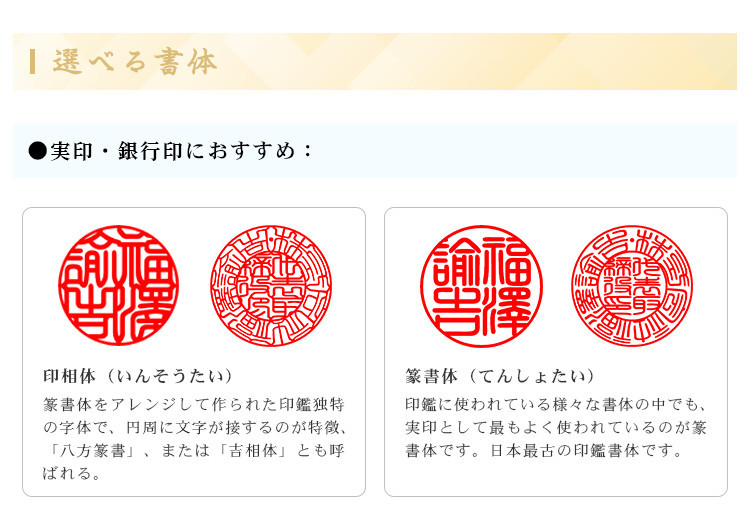
Task: Click the round 篆書体 company seal image
Action: point(632,286)
